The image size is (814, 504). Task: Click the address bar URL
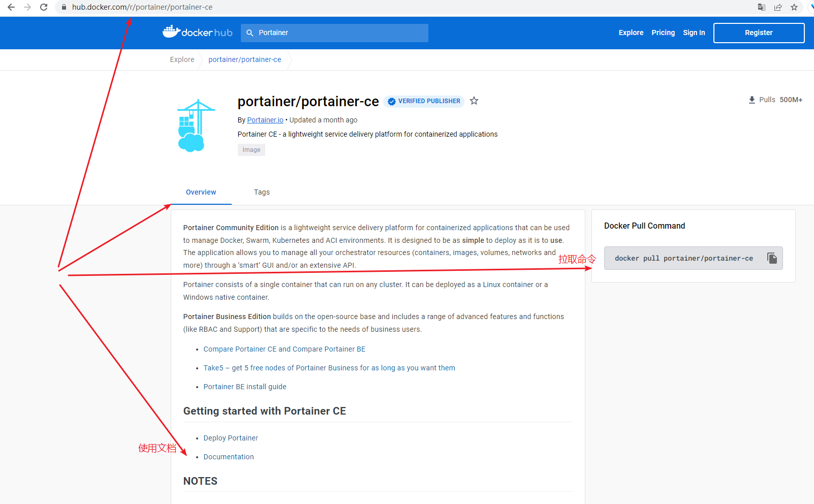click(x=142, y=7)
